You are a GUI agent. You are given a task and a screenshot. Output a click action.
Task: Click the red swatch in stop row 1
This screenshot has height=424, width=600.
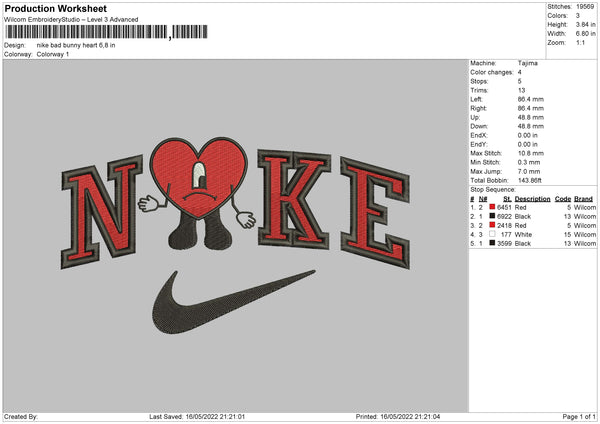492,207
